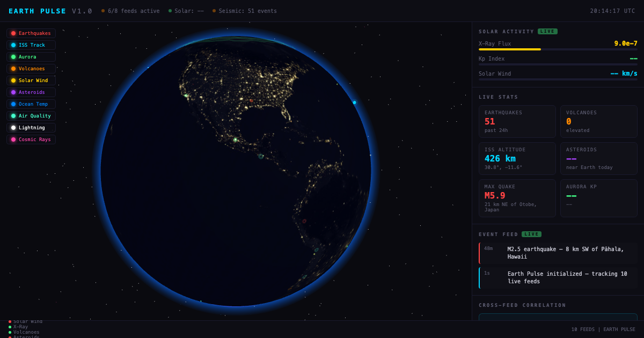This screenshot has height=338, width=644.
Task: Toggle the Volcanoes layer chip
Action: click(31, 69)
